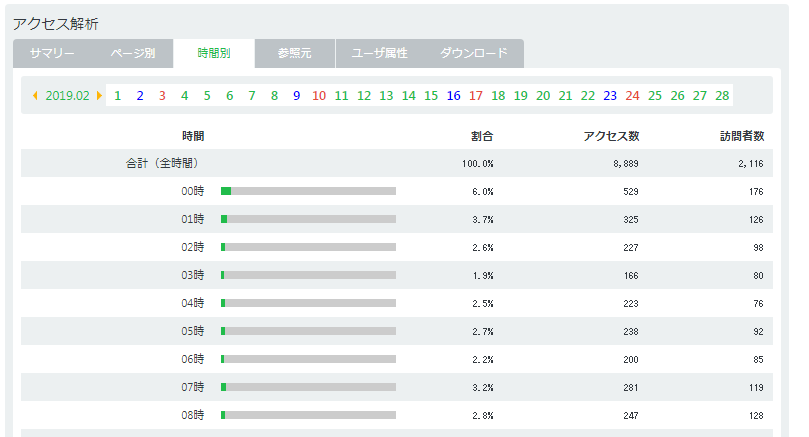Image resolution: width=809 pixels, height=437 pixels.
Task: Open the サマリー tab
Action: coord(52,53)
